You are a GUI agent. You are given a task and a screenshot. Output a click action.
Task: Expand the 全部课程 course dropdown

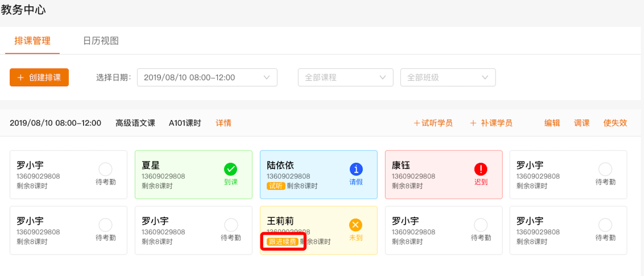pyautogui.click(x=346, y=78)
